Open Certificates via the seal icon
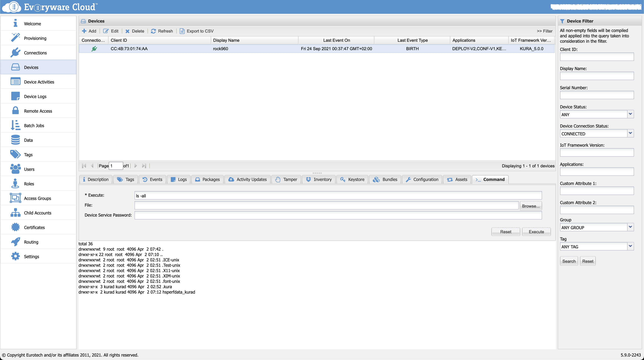Screen dimensions: 644x360 click(15, 227)
